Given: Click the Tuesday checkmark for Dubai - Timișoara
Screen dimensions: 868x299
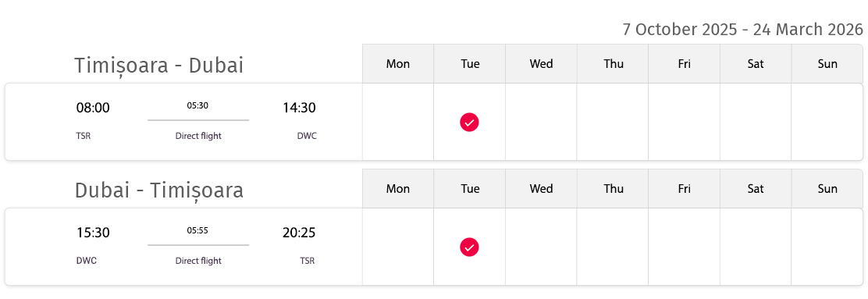Looking at the screenshot, I should point(469,247).
